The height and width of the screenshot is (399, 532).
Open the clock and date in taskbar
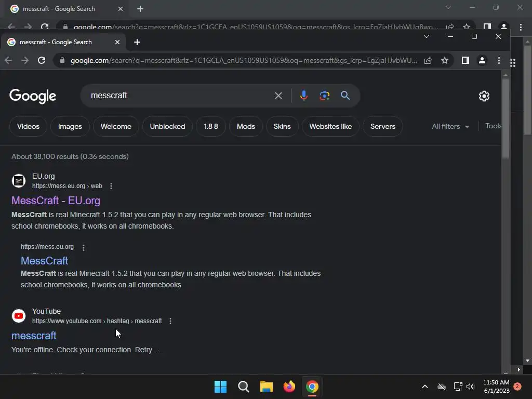(496, 387)
